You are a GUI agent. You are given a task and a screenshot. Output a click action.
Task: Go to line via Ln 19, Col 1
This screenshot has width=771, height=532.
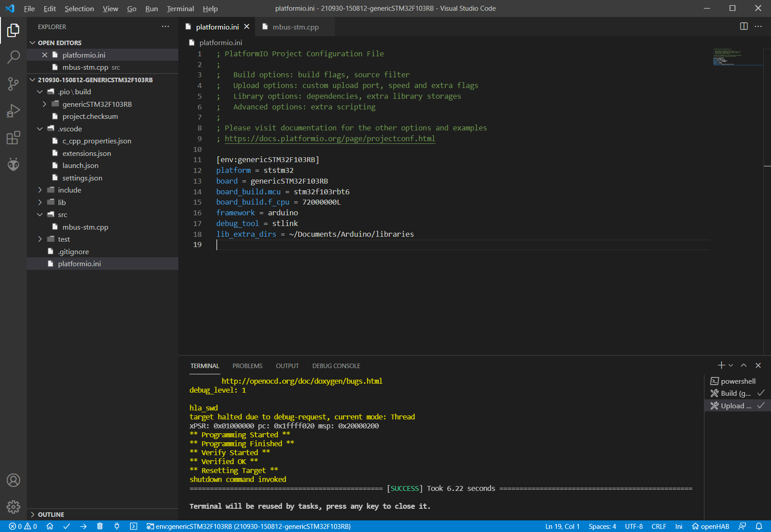pos(562,526)
